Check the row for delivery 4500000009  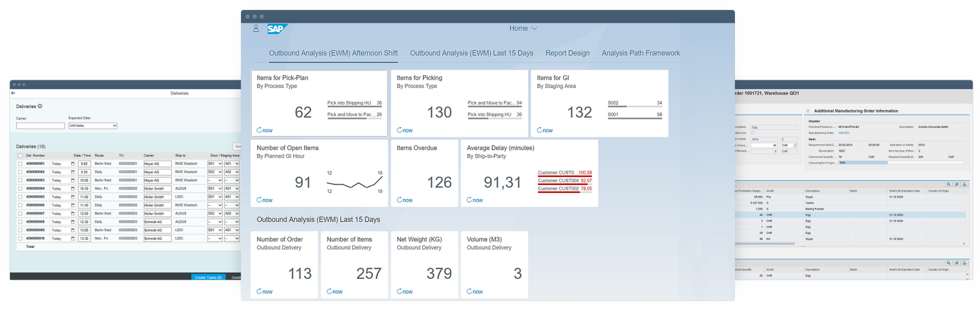point(20,230)
